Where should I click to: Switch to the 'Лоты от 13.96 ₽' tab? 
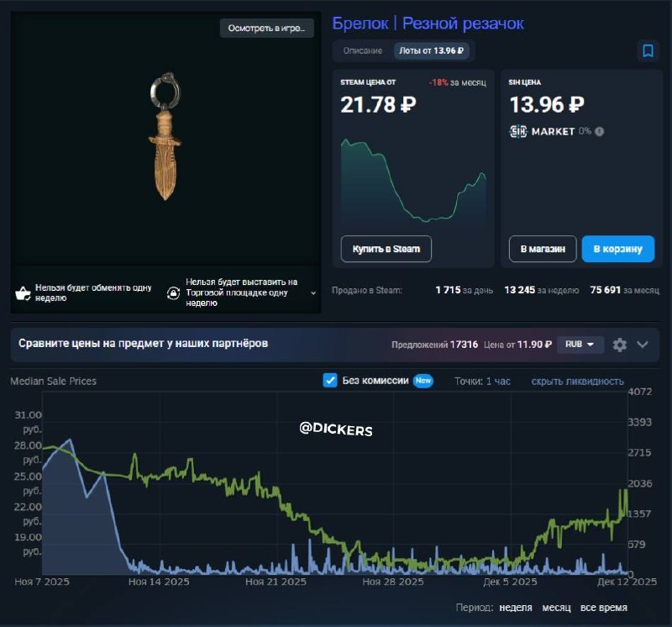pos(431,50)
